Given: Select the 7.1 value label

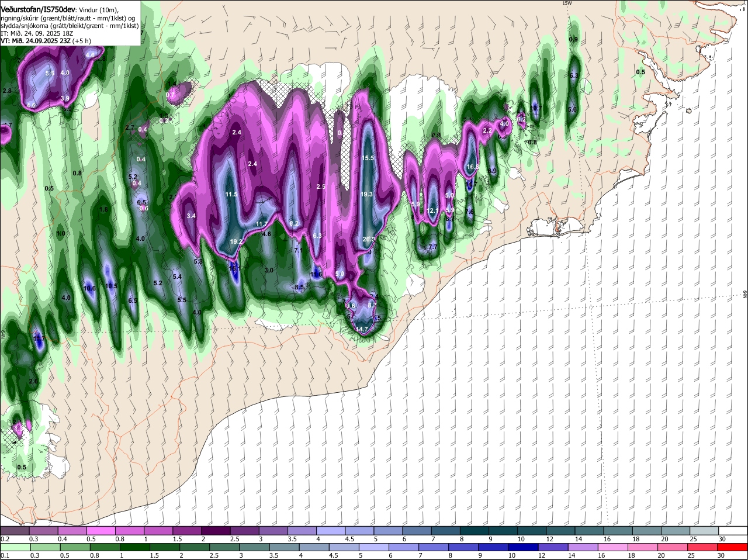Looking at the screenshot, I should click(297, 250).
